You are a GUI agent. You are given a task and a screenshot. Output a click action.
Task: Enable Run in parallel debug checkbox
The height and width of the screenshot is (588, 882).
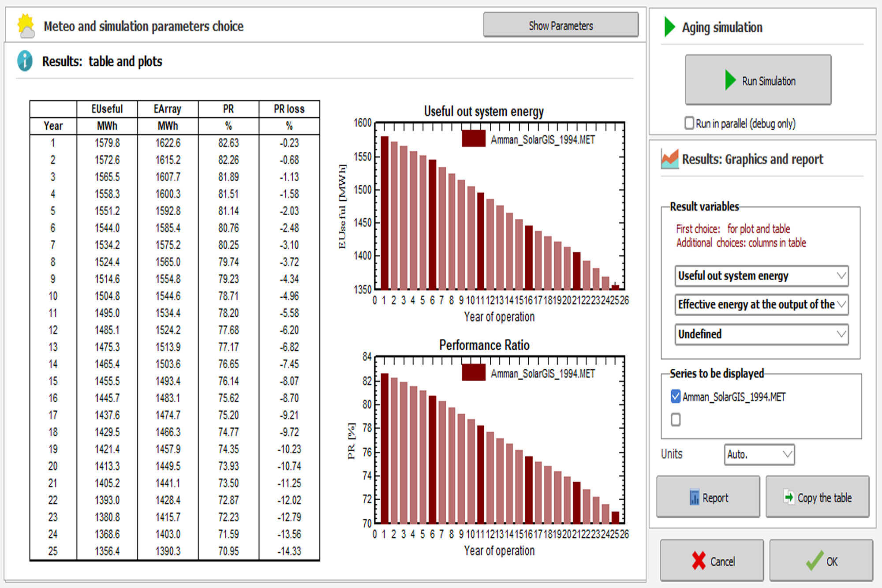[689, 123]
